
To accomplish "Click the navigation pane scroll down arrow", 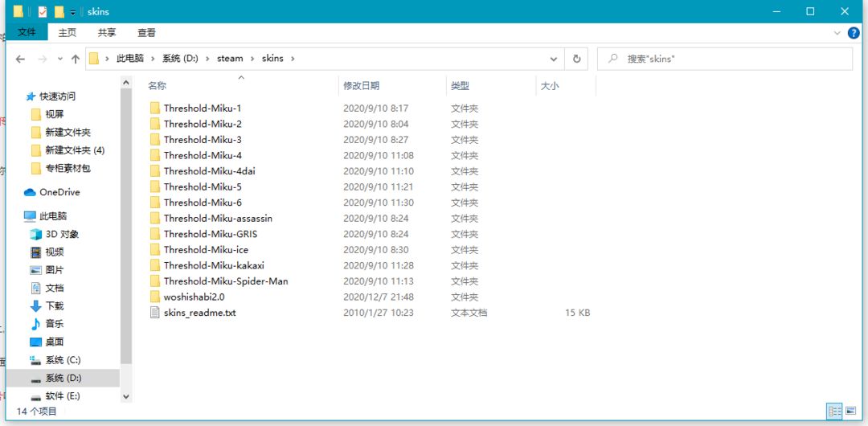I will coord(126,396).
